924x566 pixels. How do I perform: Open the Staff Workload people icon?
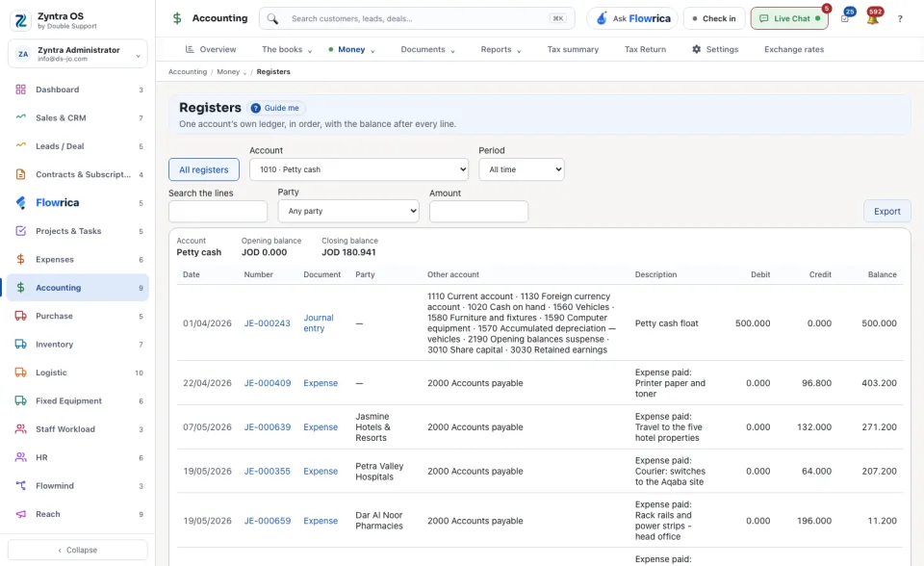click(20, 429)
